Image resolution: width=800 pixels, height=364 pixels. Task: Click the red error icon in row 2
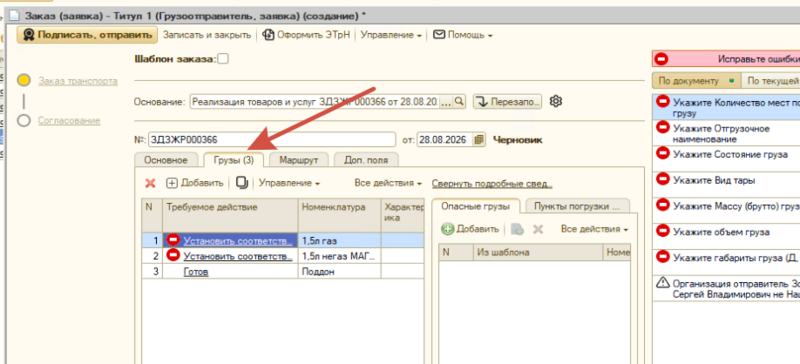173,255
